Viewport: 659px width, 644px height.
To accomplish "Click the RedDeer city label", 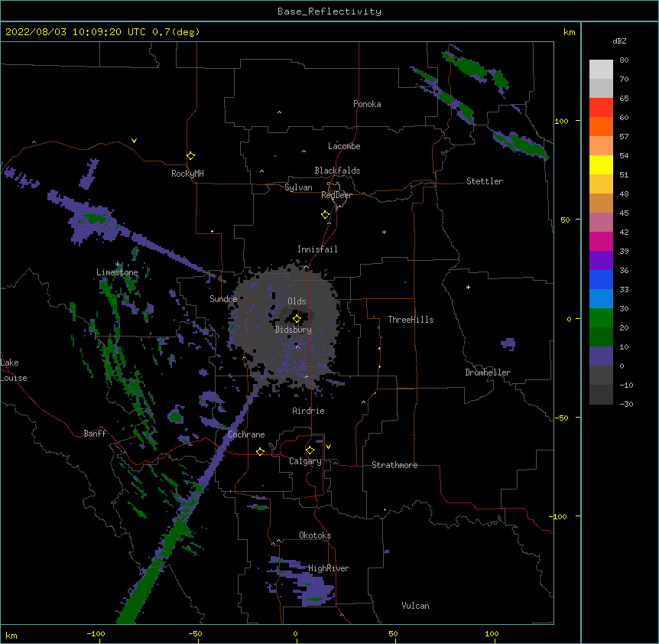I will point(336,195).
